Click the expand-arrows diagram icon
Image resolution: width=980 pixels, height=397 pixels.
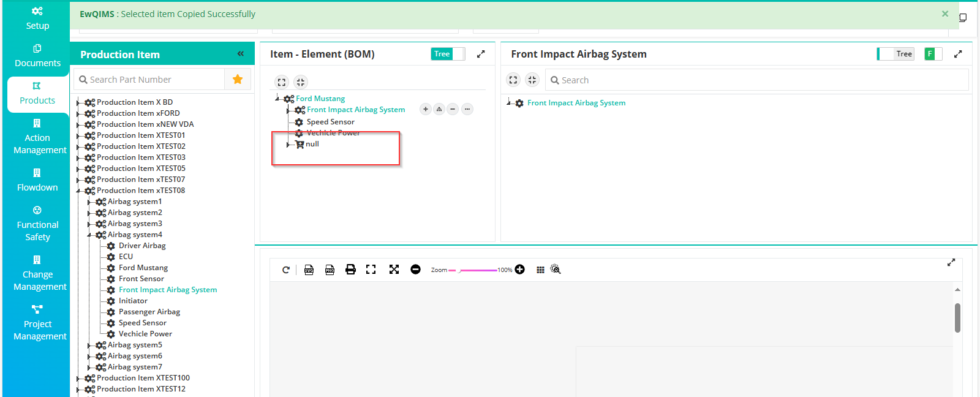point(394,270)
